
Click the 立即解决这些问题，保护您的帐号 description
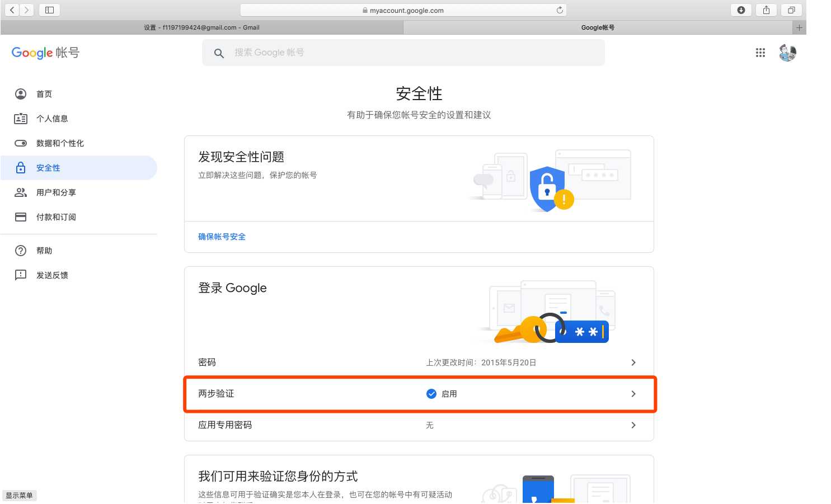click(257, 175)
